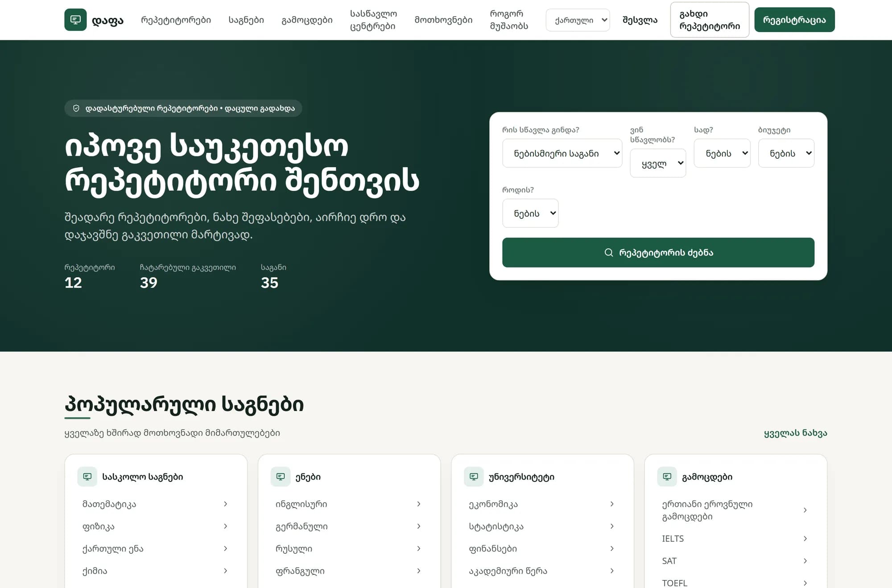Open the ვინ ასწავლის dropdown

coord(658,163)
